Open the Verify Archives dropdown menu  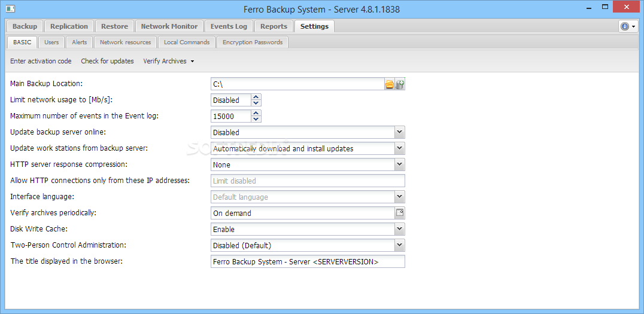click(x=168, y=61)
